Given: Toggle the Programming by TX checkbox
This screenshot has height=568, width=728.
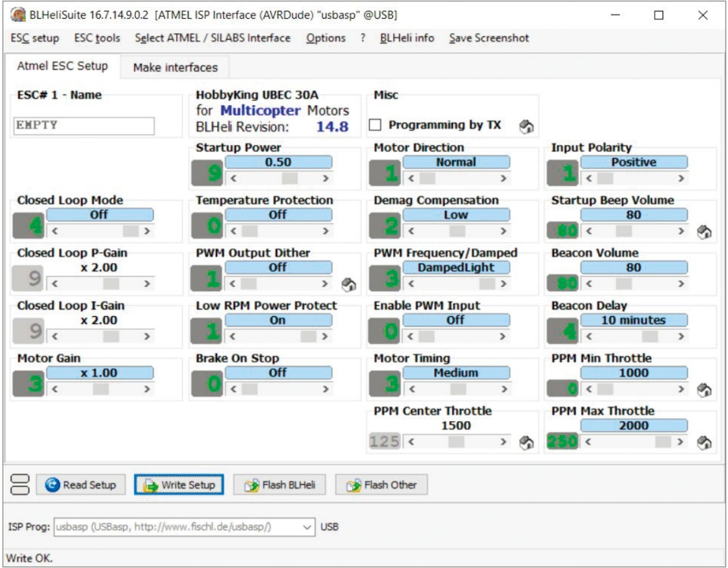Looking at the screenshot, I should (375, 125).
